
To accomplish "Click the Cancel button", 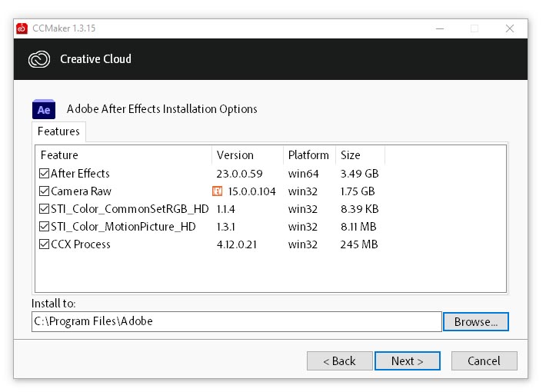I will click(484, 360).
